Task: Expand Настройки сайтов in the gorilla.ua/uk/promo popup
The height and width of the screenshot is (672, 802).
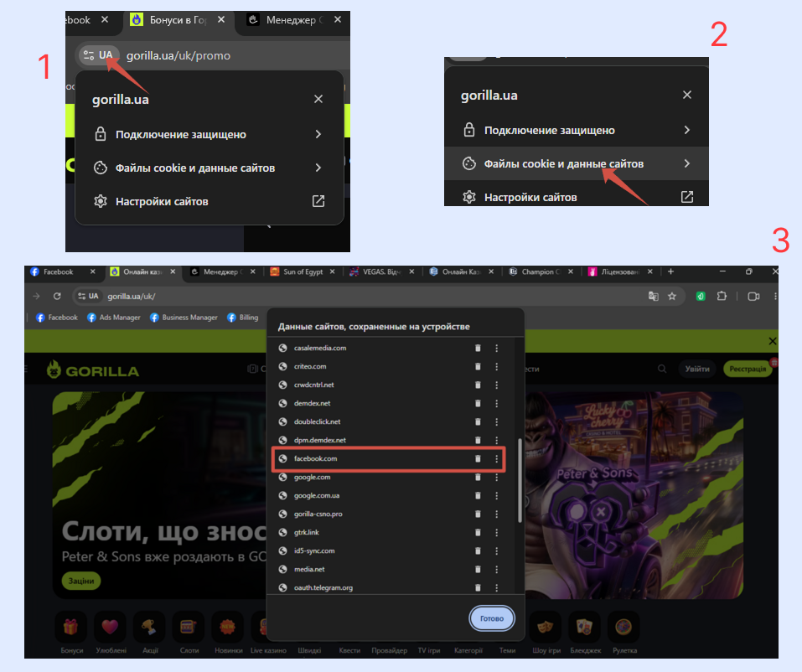Action: [x=209, y=201]
